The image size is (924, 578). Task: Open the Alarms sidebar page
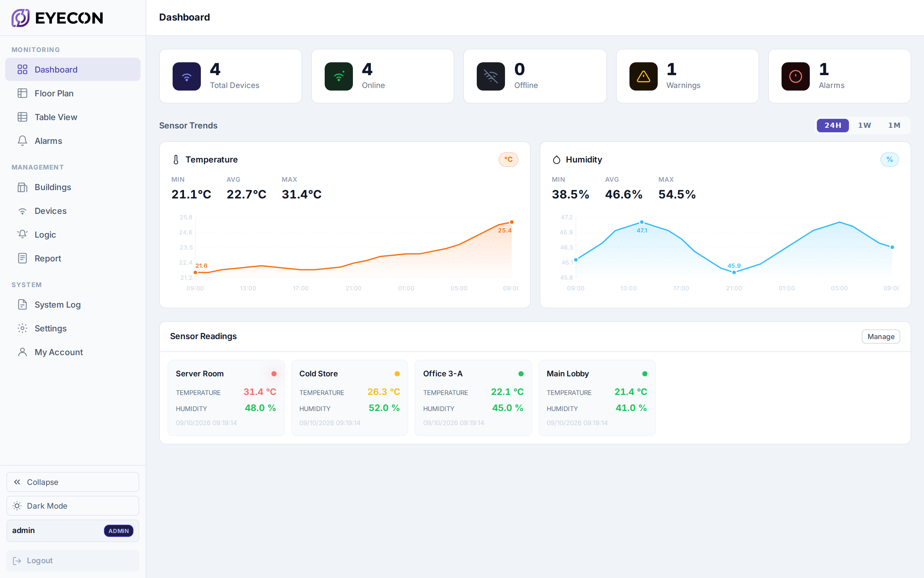coord(73,141)
